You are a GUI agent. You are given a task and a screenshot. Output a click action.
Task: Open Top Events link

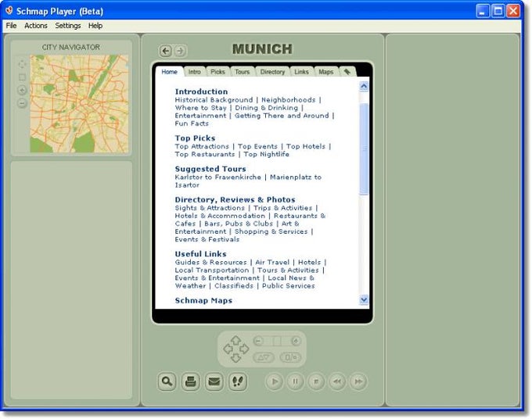pyautogui.click(x=257, y=146)
